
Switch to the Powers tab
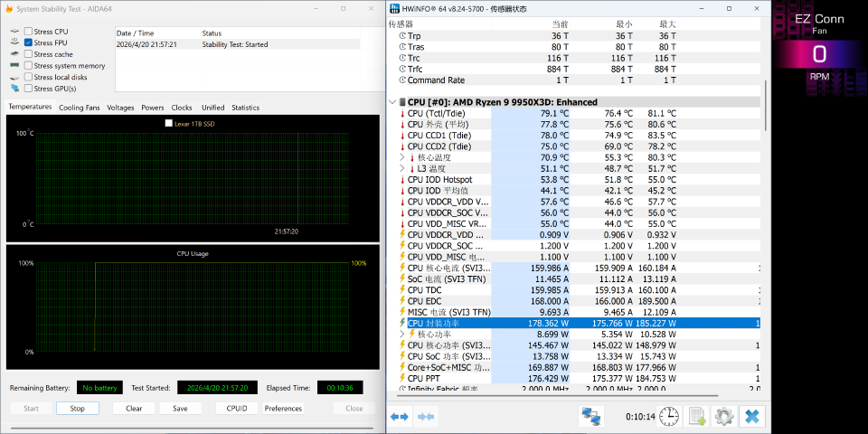click(x=153, y=108)
